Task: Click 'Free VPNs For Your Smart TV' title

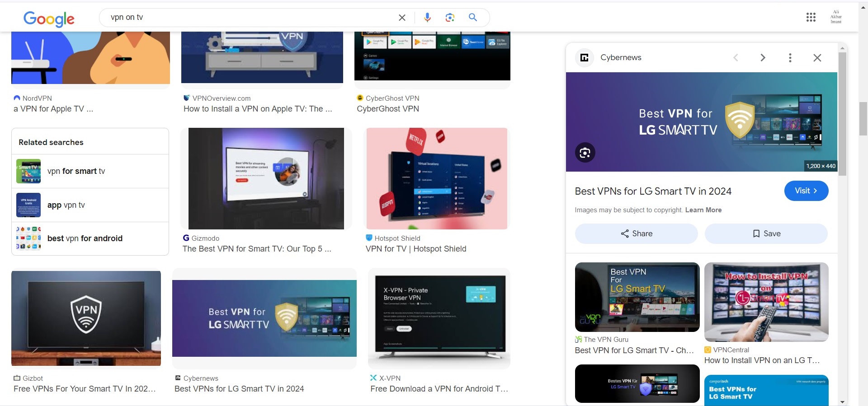Action: [x=85, y=389]
